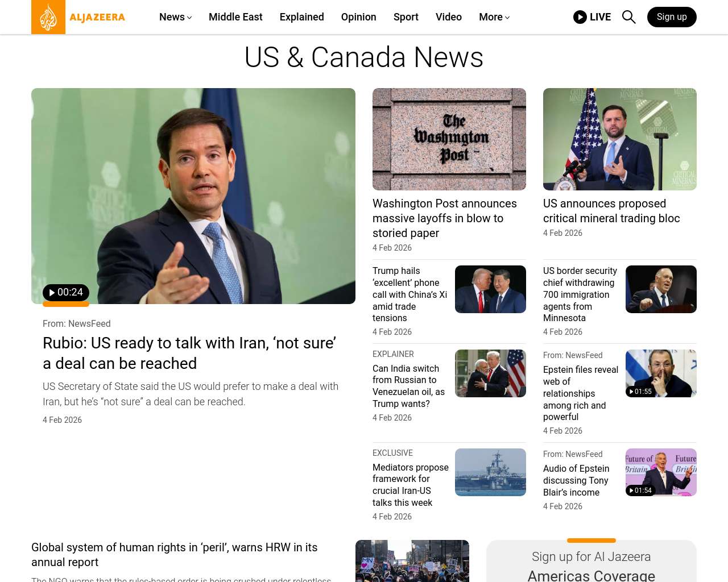
Task: Open the HRW human rights report headline
Action: [174, 555]
